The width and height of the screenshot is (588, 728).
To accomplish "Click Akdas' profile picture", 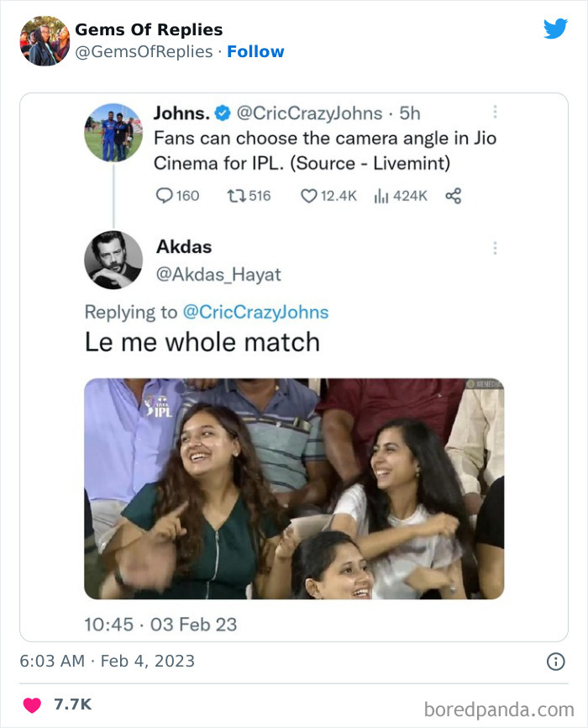I will tap(113, 260).
